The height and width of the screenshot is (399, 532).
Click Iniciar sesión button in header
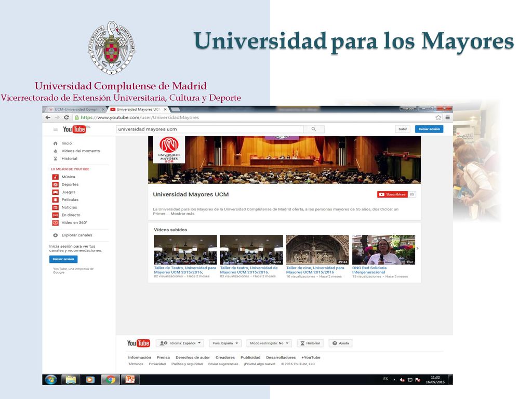point(429,129)
